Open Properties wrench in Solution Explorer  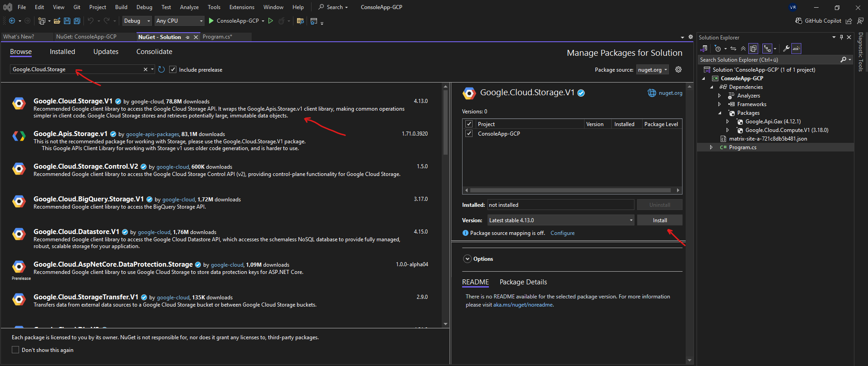point(786,49)
